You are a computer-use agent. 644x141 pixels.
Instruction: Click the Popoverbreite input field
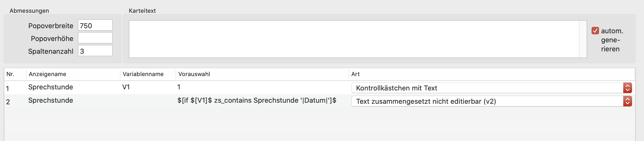[95, 25]
